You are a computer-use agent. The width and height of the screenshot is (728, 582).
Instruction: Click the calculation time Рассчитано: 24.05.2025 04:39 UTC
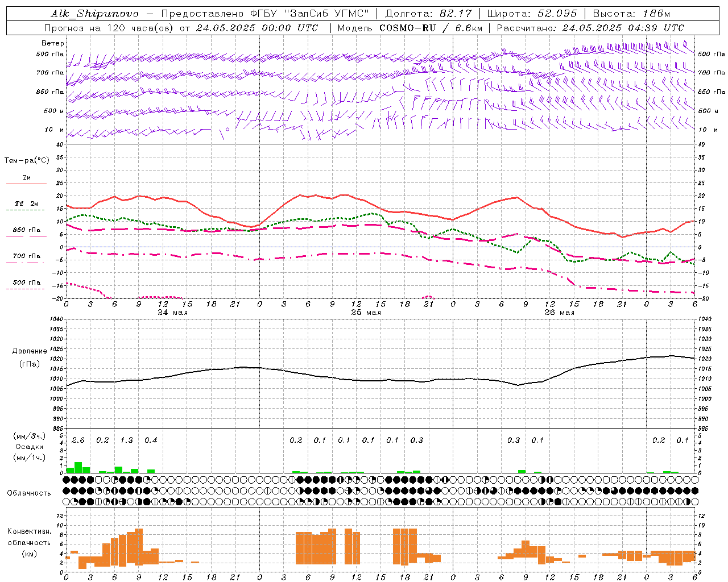[590, 28]
